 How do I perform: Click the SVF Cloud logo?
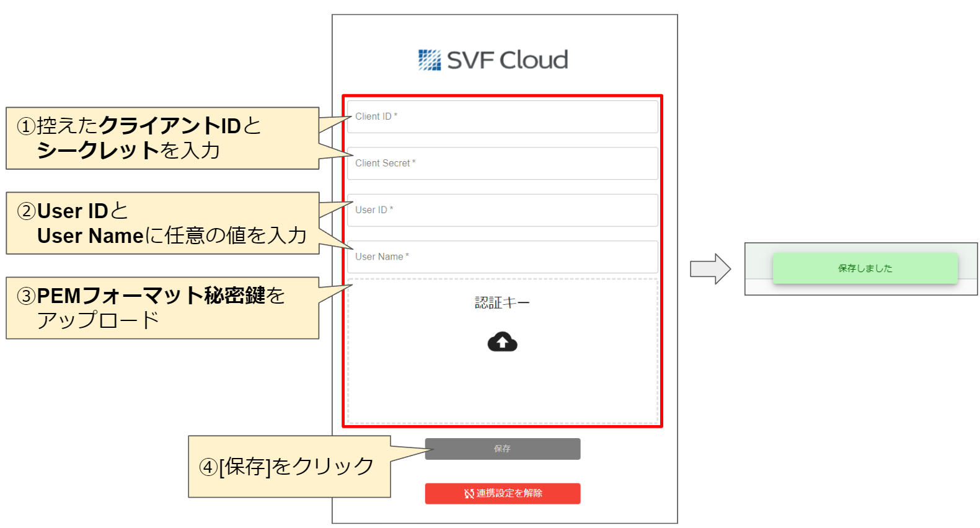pyautogui.click(x=493, y=60)
